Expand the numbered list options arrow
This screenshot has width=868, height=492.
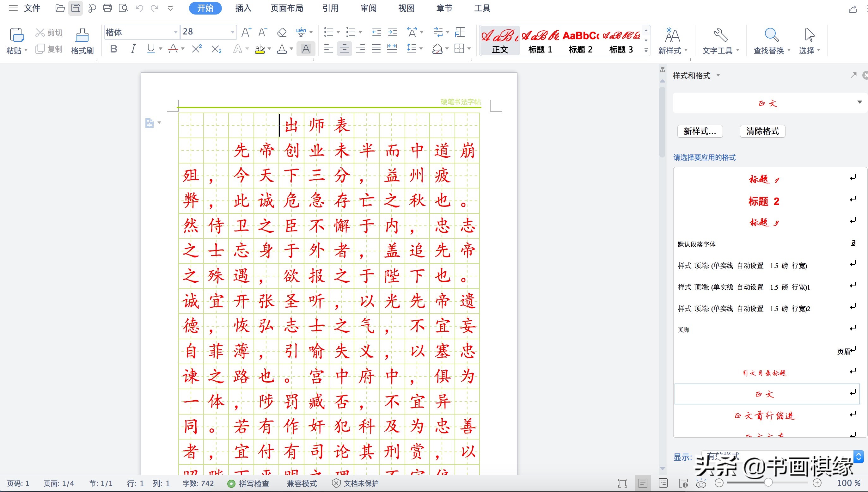pos(360,33)
